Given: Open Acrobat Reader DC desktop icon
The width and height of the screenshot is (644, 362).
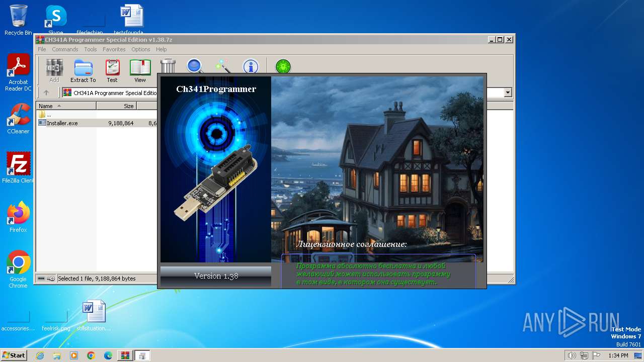Looking at the screenshot, I should coord(18,73).
